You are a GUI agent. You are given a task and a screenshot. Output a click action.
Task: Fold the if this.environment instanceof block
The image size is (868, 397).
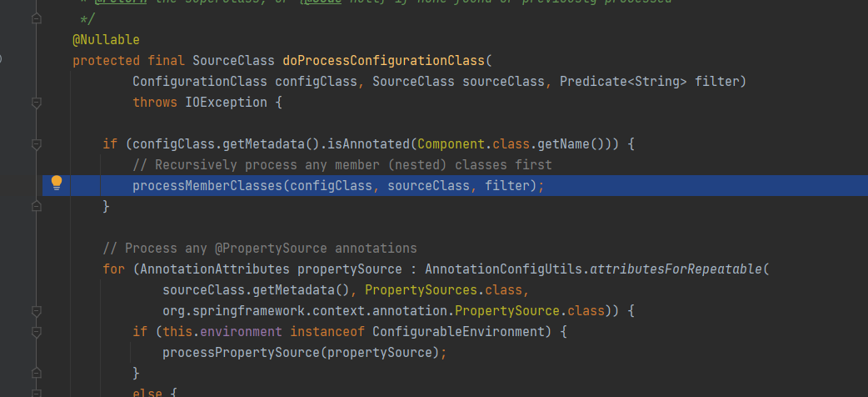click(36, 333)
